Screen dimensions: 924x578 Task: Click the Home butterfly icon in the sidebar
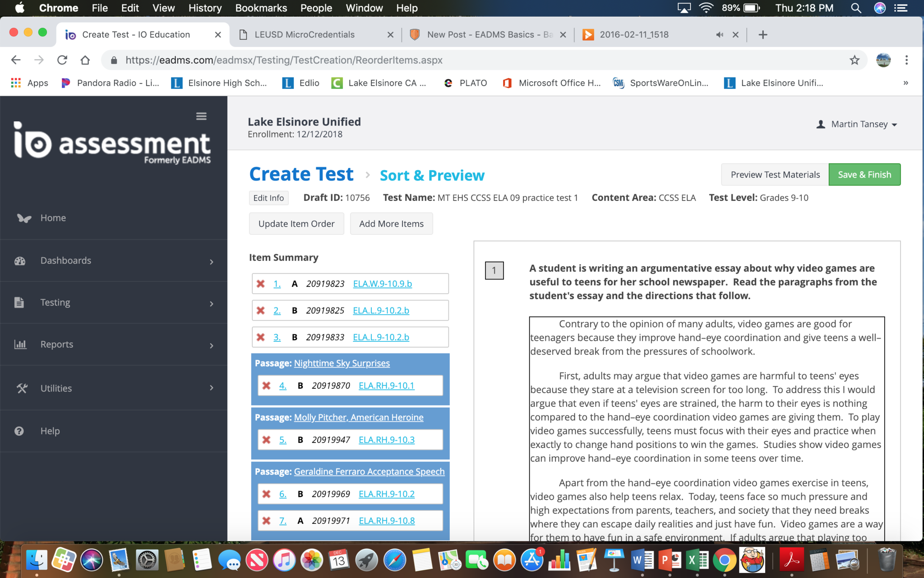point(24,218)
